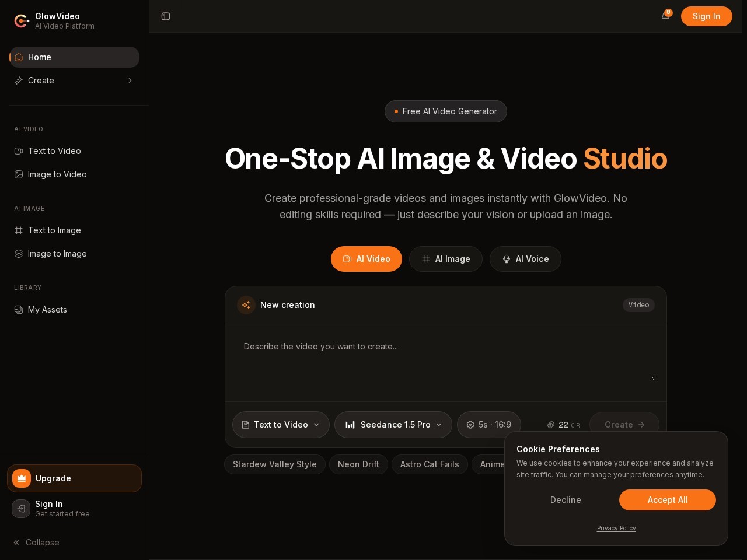
Task: Pick the Neon Drift preset
Action: click(x=358, y=464)
